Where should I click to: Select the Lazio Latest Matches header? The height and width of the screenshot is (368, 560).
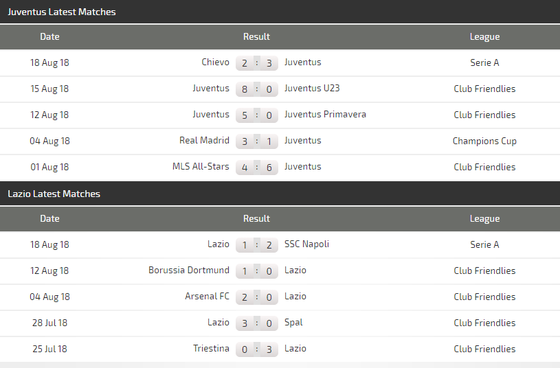click(x=54, y=194)
